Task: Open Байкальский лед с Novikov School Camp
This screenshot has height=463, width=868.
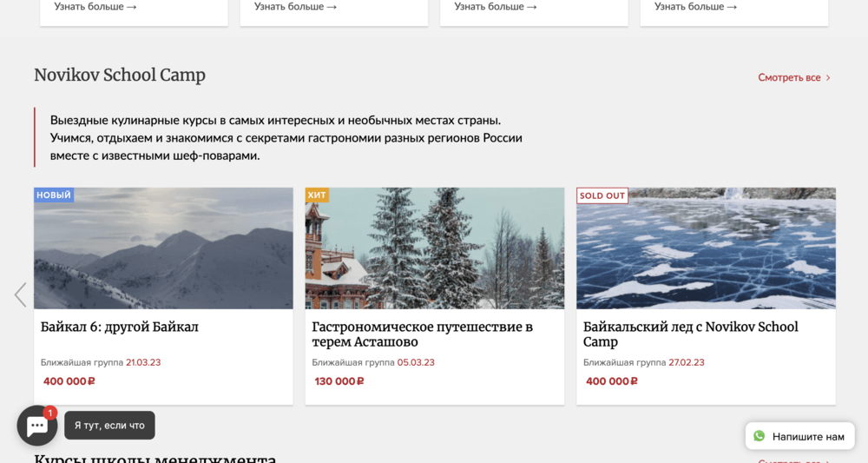Action: (691, 334)
